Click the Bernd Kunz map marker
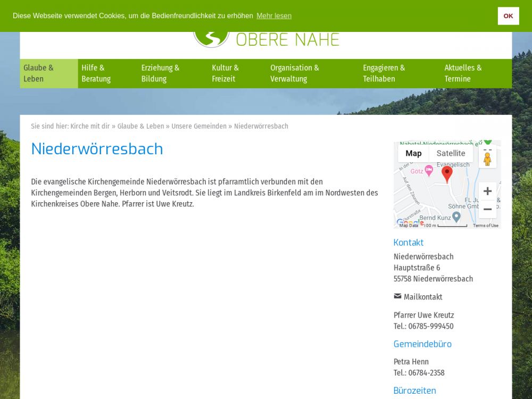 tap(456, 217)
